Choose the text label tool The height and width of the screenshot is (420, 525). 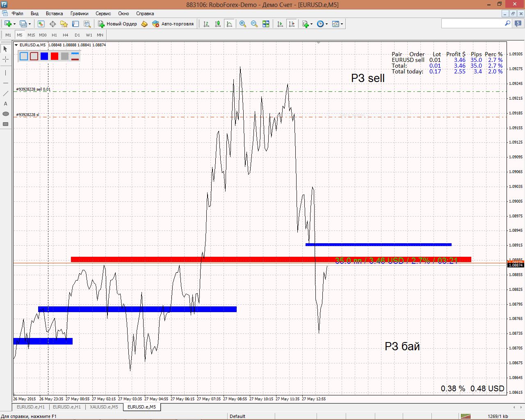click(6, 104)
